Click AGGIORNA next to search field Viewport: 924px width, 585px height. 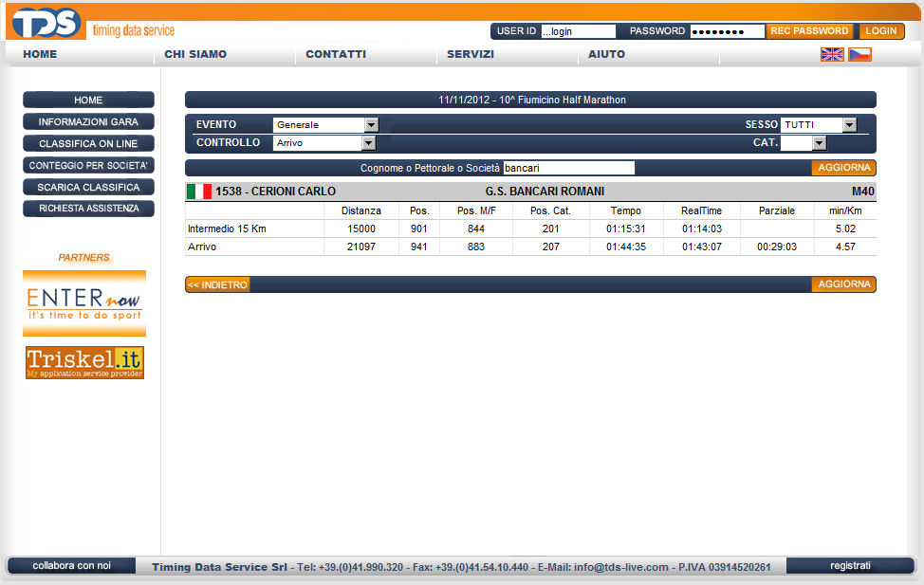[x=843, y=168]
